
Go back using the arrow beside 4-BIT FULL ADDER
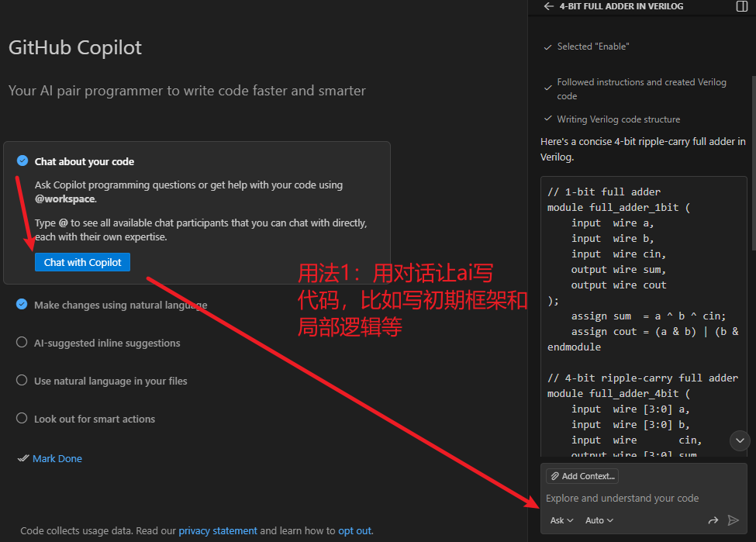coord(548,6)
